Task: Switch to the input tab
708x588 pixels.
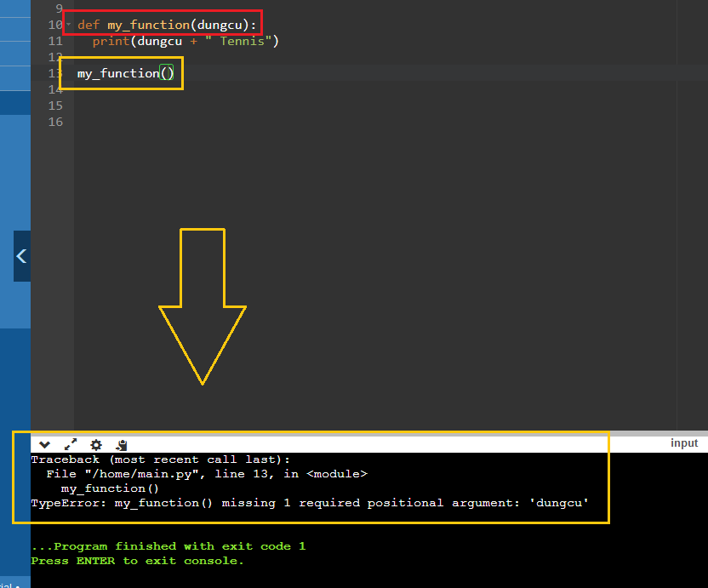Action: (x=684, y=443)
